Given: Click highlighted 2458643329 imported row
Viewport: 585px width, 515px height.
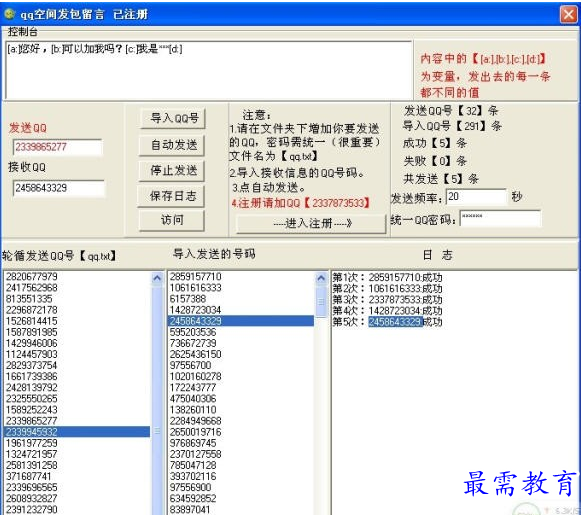Looking at the screenshot, I should pyautogui.click(x=241, y=321).
